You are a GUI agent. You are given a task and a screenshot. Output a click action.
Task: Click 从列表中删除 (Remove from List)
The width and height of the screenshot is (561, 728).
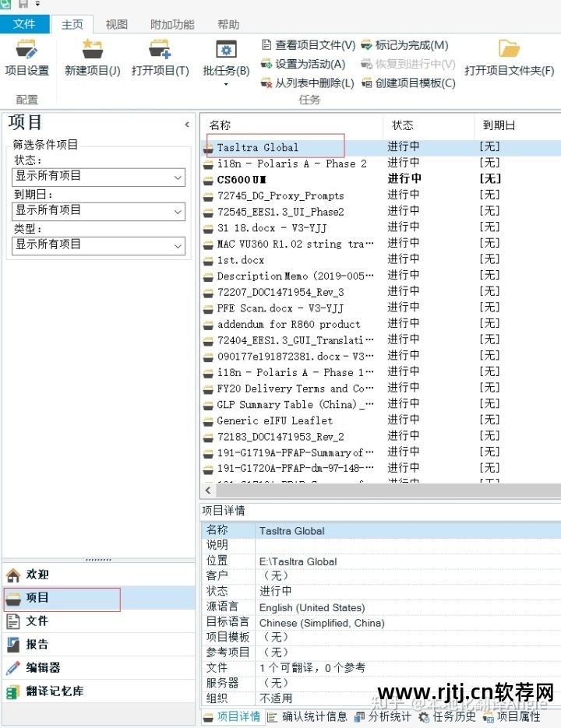(x=307, y=83)
